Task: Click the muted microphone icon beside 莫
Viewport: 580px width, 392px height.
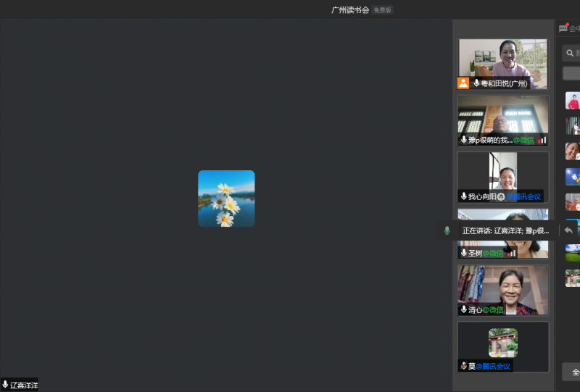Action: tap(463, 366)
